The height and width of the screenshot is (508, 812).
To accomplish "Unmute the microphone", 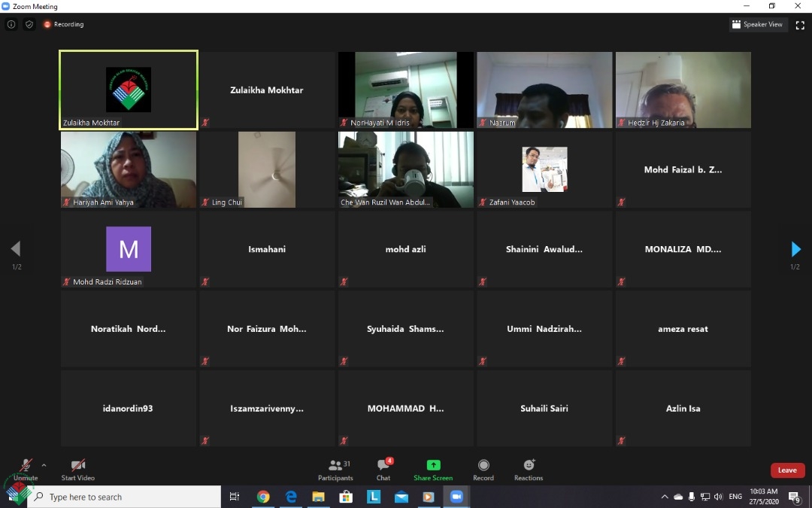I will [26, 470].
